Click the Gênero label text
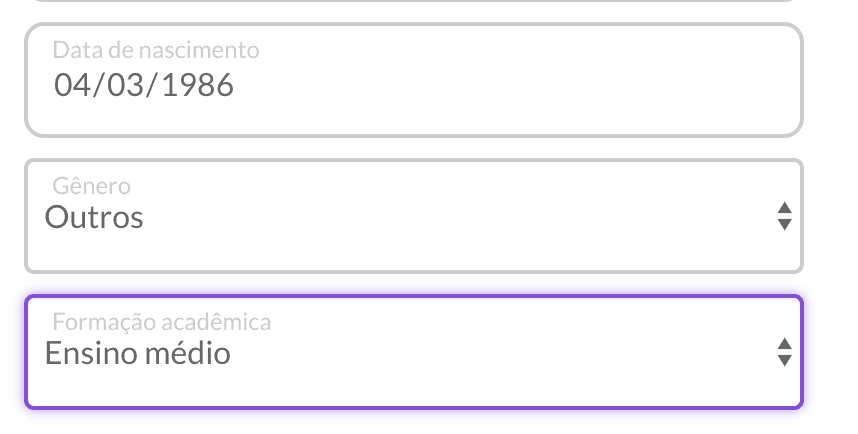Screen dimensions: 858x434 pyautogui.click(x=90, y=186)
